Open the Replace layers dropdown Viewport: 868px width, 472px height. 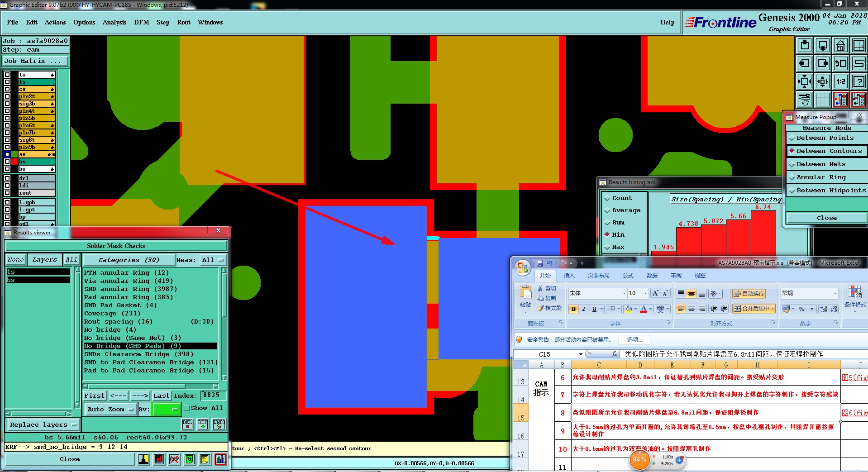[43, 425]
